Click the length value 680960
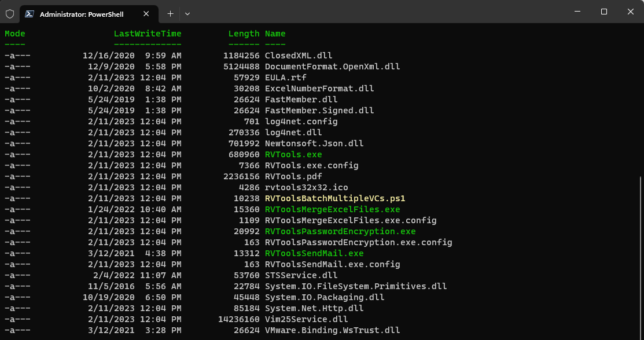644x340 pixels. [x=244, y=155]
